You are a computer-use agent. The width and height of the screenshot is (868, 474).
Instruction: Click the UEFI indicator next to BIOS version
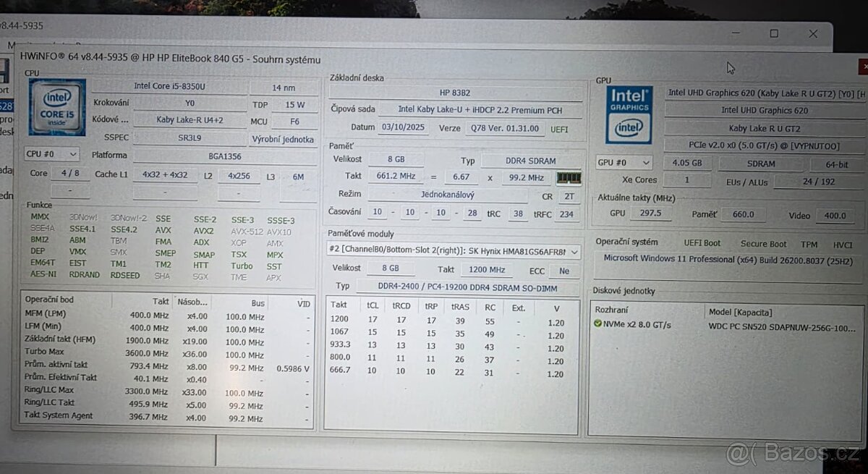[x=559, y=129]
